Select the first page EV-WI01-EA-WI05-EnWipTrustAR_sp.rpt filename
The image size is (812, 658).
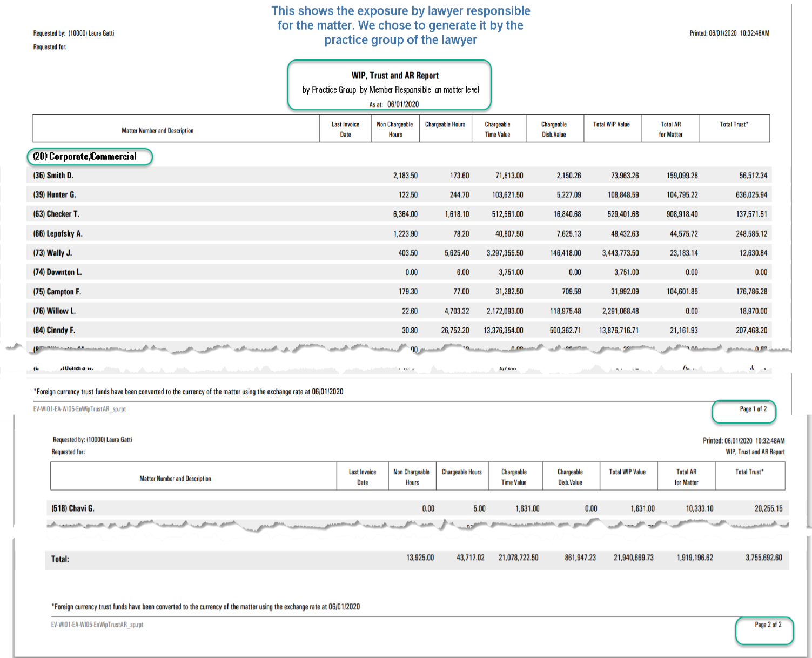(79, 409)
